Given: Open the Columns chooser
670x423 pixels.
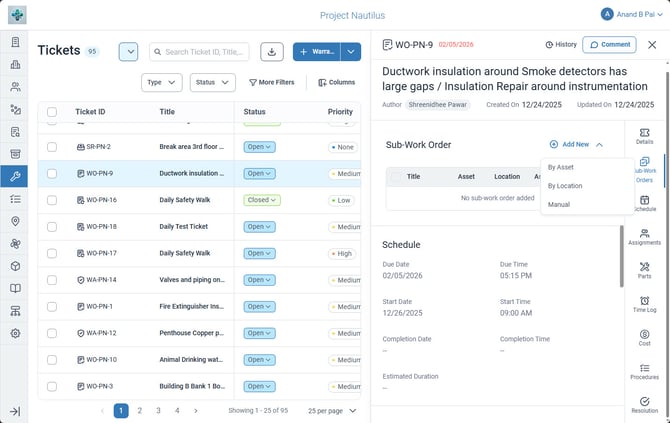Looking at the screenshot, I should click(x=337, y=82).
